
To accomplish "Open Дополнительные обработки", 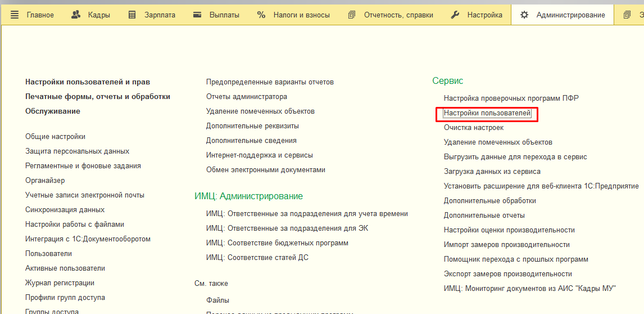I will (x=490, y=200).
